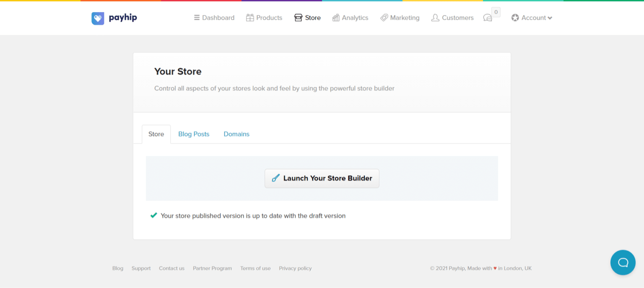Switch to the Blog Posts tab

[x=194, y=134]
